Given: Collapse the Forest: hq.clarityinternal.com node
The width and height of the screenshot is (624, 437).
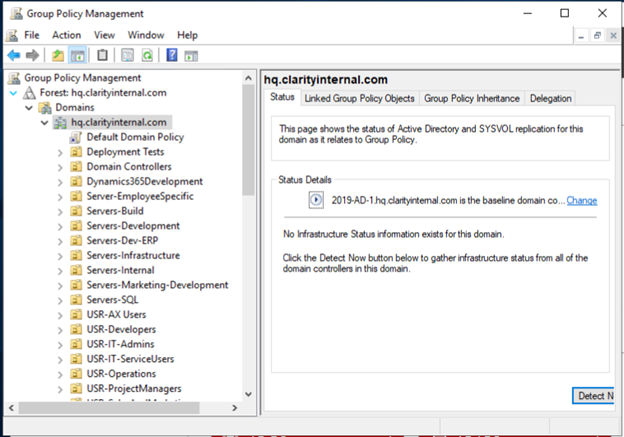Looking at the screenshot, I should click(14, 93).
